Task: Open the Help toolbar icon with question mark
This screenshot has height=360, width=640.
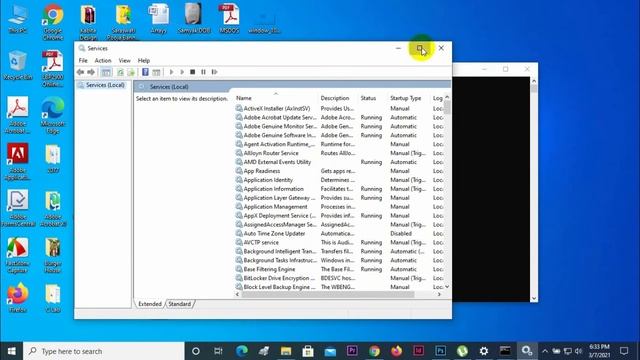Action: 145,72
